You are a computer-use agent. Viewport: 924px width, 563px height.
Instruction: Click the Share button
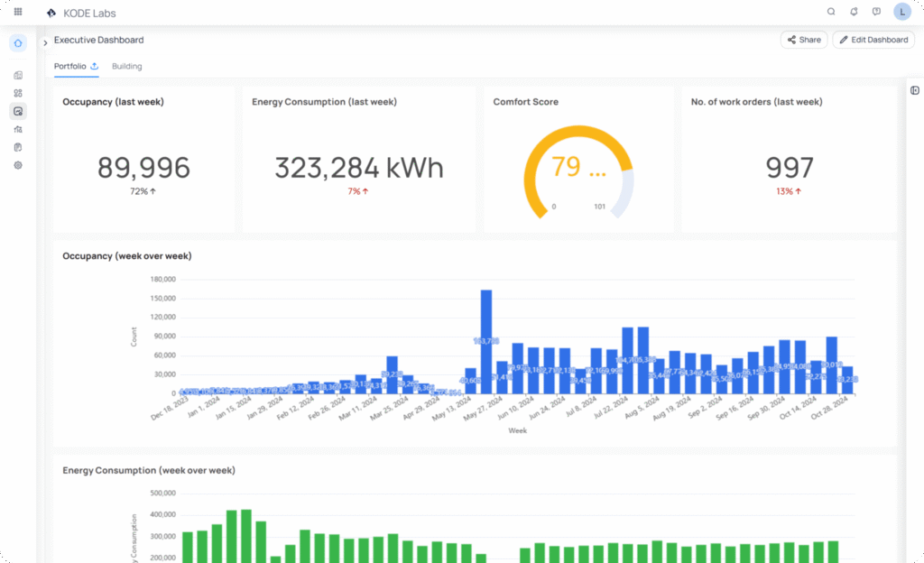tap(803, 40)
